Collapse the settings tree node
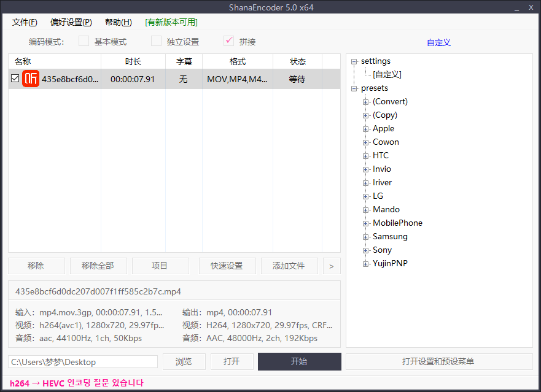Image resolution: width=541 pixels, height=392 pixels. [x=354, y=62]
